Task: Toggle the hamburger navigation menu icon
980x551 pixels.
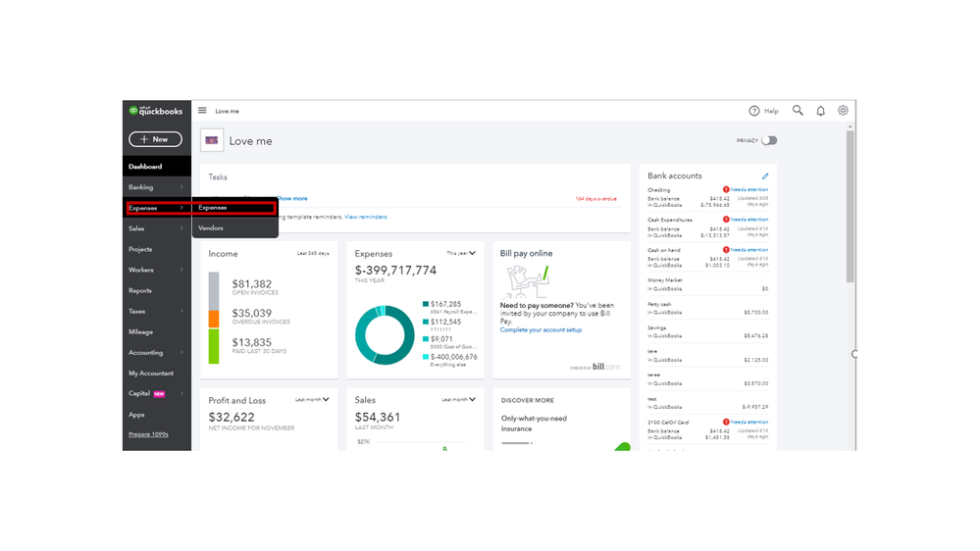Action: pyautogui.click(x=202, y=111)
